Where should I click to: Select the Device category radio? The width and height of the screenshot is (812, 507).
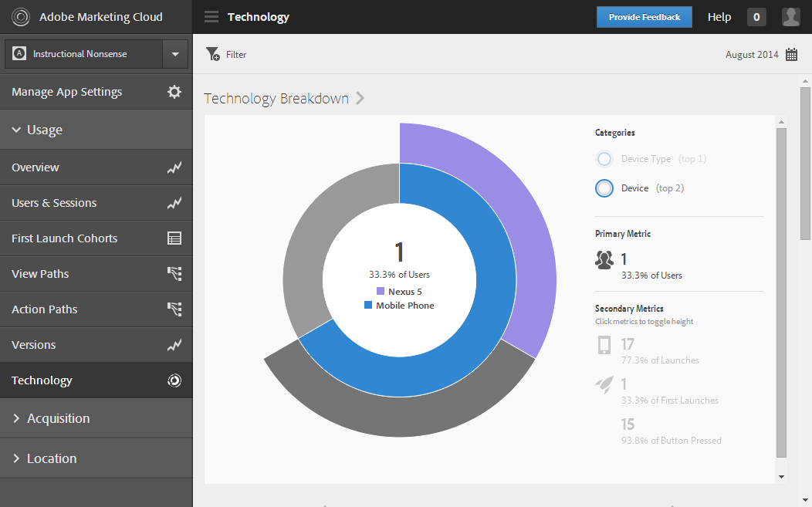point(604,188)
